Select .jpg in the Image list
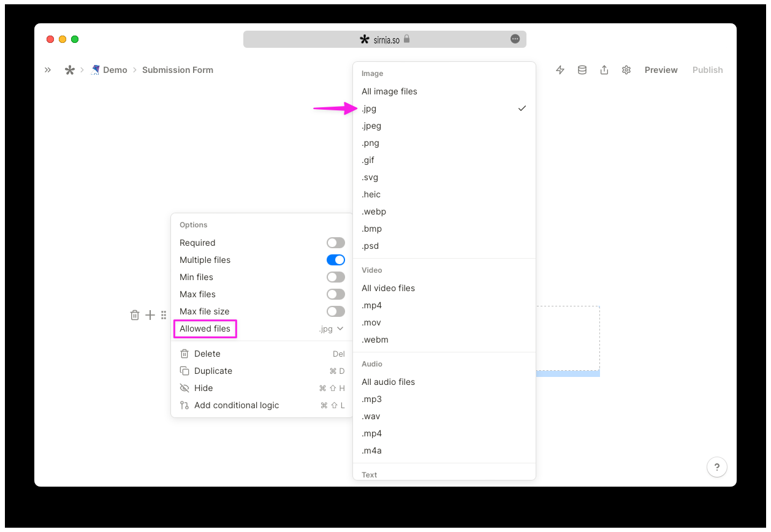 [x=444, y=108]
